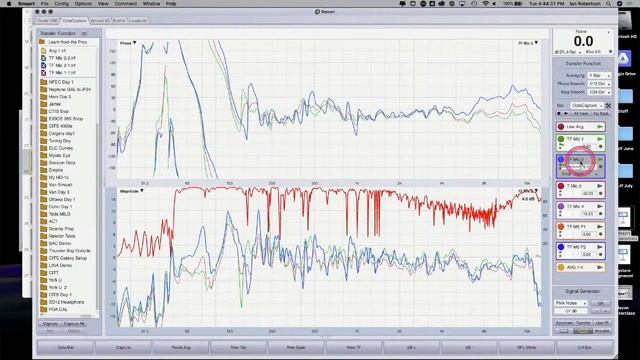Open the Live Avg red color swatch

(561, 127)
